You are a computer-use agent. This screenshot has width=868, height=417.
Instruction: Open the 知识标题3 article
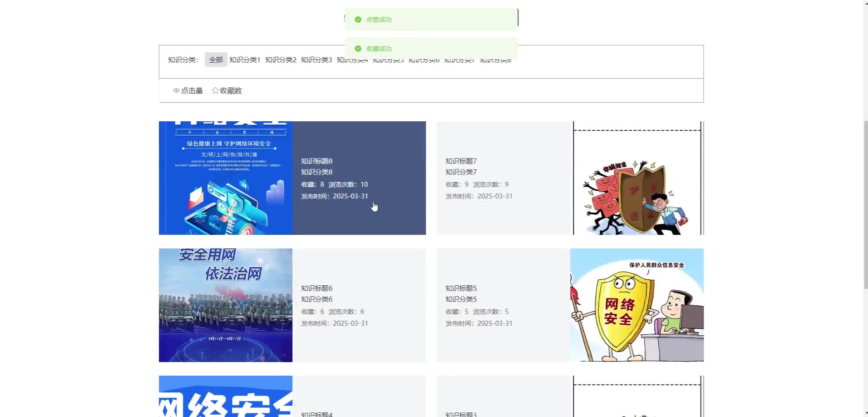[461, 414]
